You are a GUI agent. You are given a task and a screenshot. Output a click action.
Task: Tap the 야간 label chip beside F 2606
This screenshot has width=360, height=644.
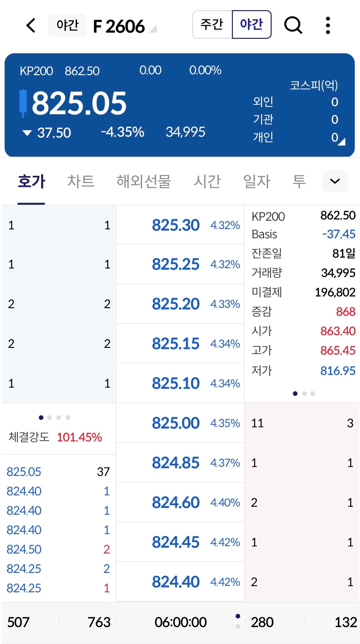(x=67, y=25)
